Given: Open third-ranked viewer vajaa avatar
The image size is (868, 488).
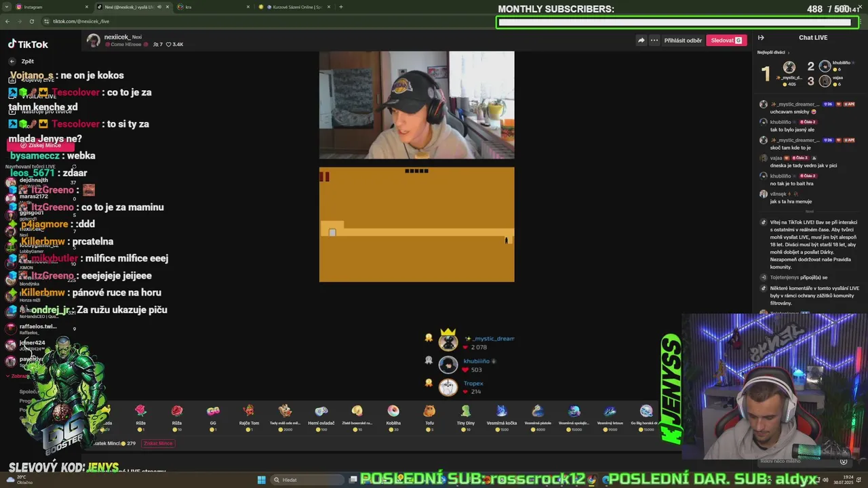Looking at the screenshot, I should [825, 81].
